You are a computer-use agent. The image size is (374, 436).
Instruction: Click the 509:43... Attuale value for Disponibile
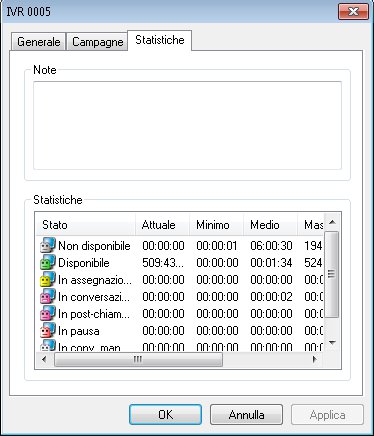[x=163, y=263]
